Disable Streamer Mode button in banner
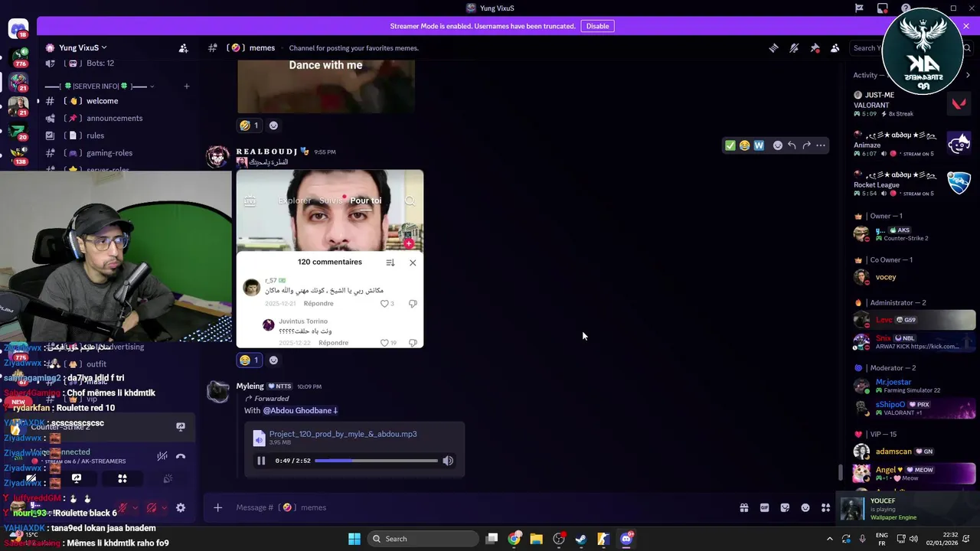Image resolution: width=980 pixels, height=551 pixels. click(x=597, y=26)
